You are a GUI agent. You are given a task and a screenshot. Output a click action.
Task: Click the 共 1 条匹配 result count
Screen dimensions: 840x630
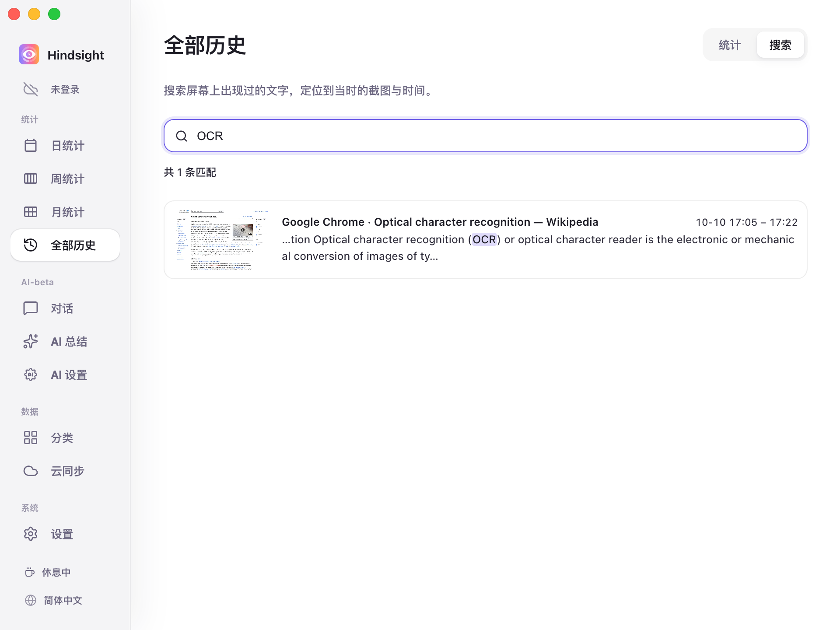point(190,172)
